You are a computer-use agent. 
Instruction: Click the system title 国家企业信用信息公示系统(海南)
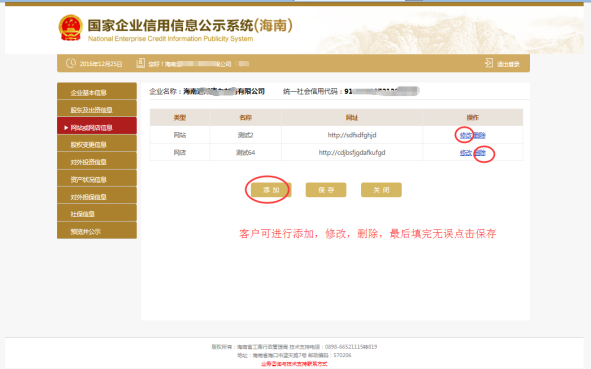190,26
